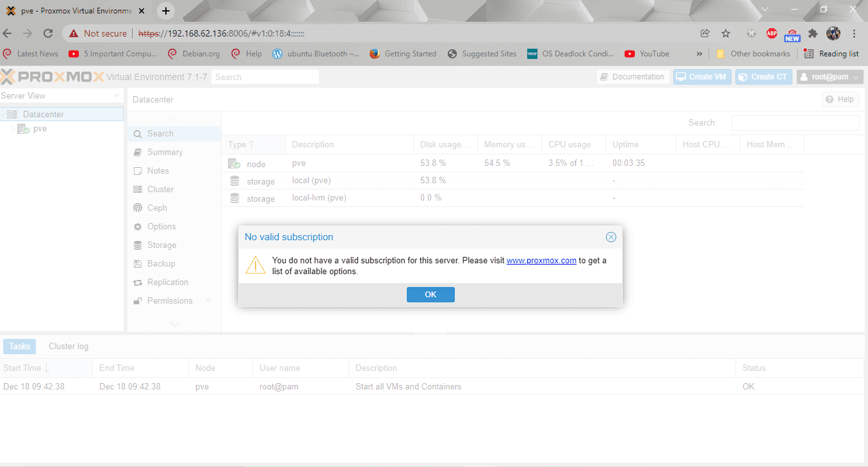Sort tasks by Start Time header
This screenshot has width=868, height=467.
[46, 368]
